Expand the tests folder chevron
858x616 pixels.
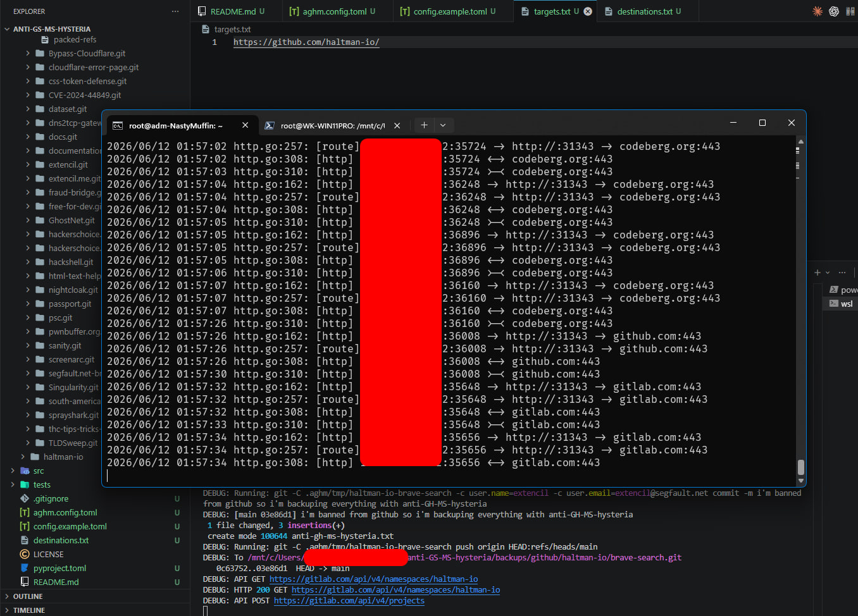coord(13,484)
